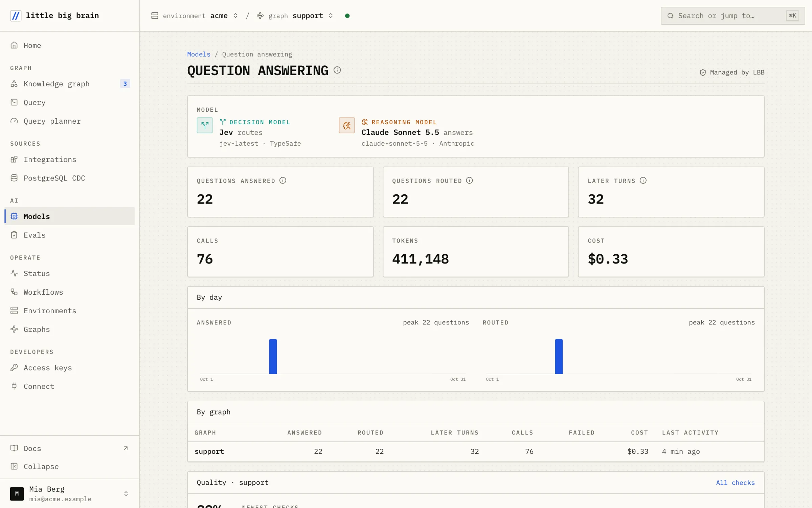
Task: Open the graph support selector
Action: tap(295, 16)
